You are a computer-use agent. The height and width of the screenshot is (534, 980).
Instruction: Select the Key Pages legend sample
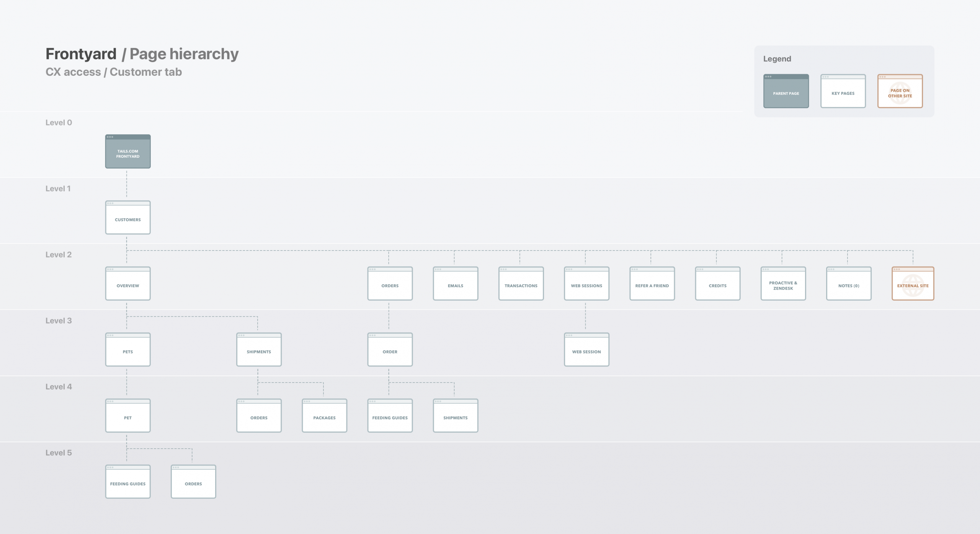843,91
